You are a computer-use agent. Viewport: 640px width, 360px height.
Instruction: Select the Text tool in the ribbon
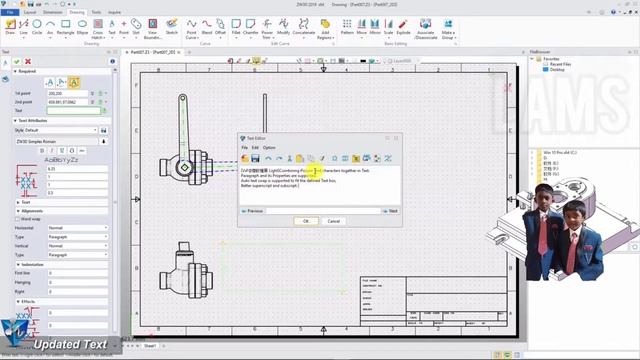coord(112,27)
